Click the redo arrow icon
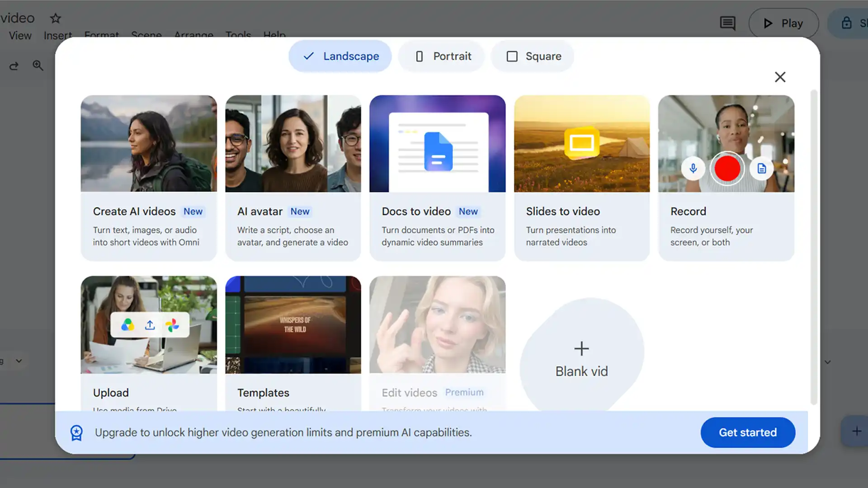 coord(14,66)
